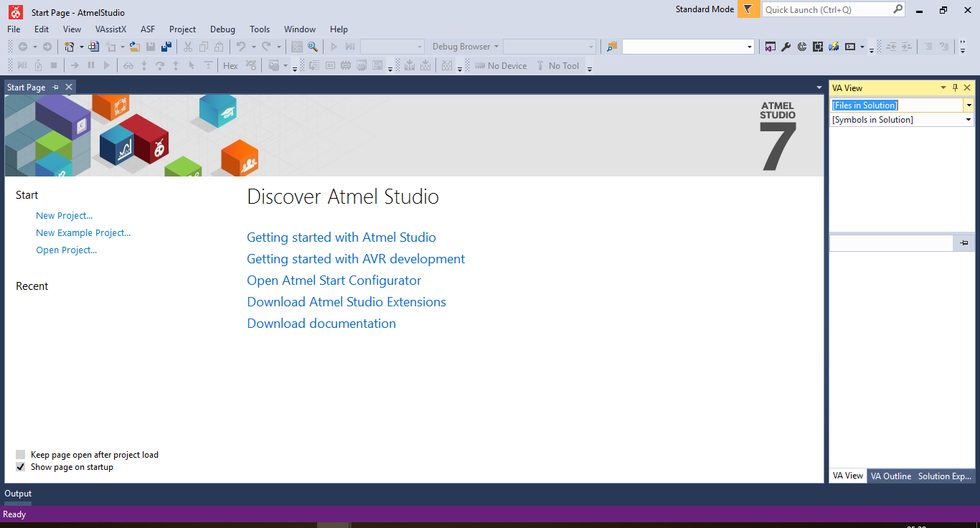Click the pin toggle beside VA View lower field

pos(963,243)
